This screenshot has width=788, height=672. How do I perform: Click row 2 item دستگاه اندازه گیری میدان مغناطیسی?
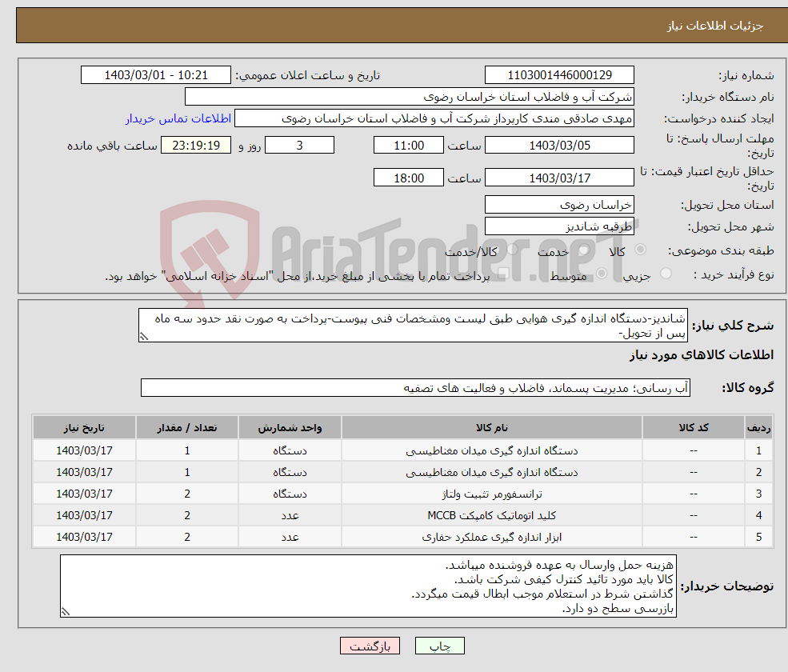[x=491, y=472]
